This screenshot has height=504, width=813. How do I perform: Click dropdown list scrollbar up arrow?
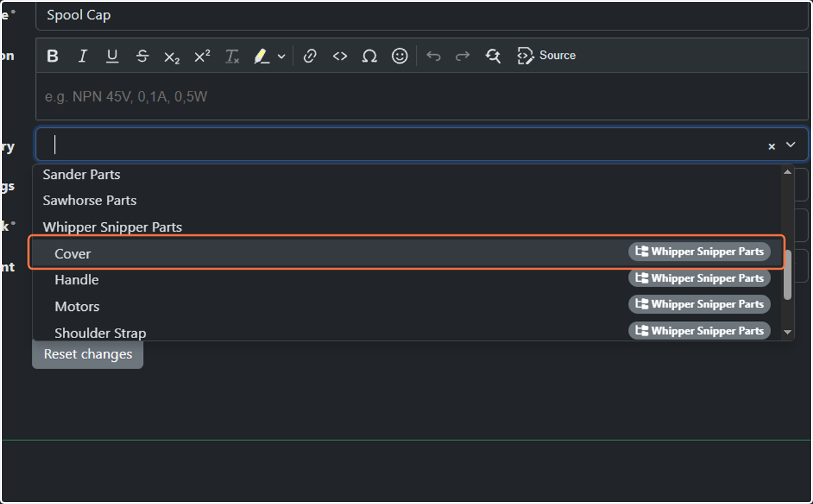coord(787,172)
